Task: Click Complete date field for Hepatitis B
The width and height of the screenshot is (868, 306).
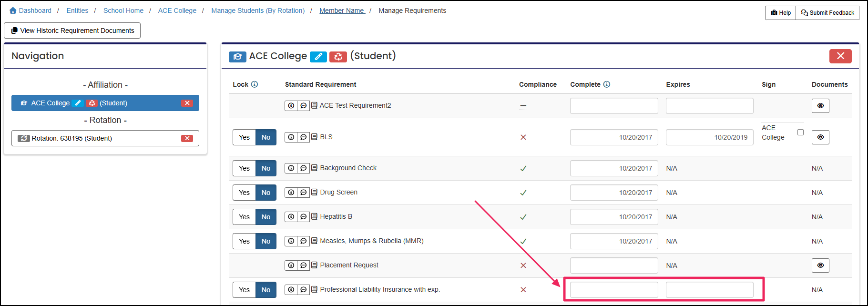Action: click(x=614, y=217)
